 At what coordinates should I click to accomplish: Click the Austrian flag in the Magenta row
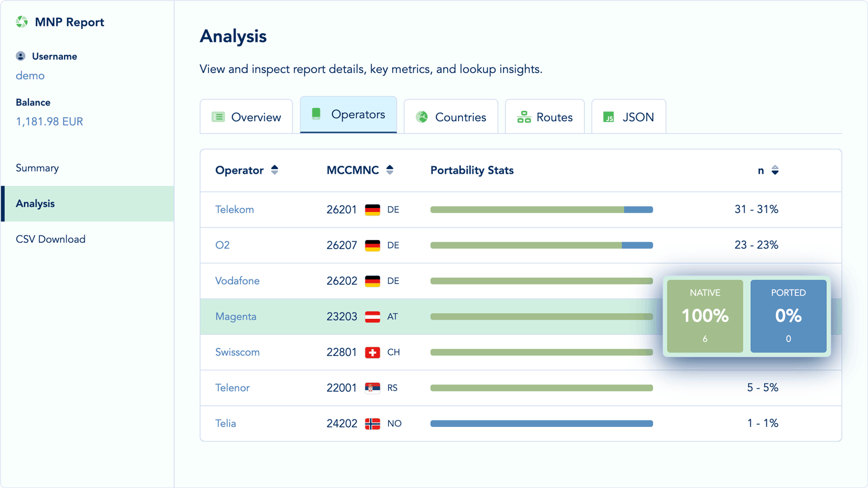(x=372, y=317)
